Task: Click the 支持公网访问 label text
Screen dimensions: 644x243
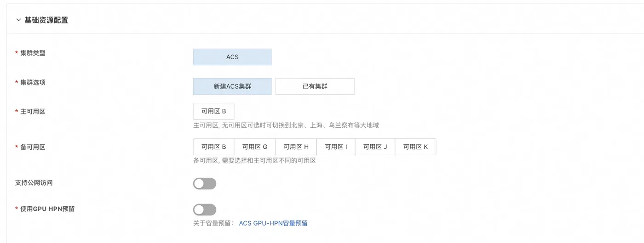Action: pos(34,183)
